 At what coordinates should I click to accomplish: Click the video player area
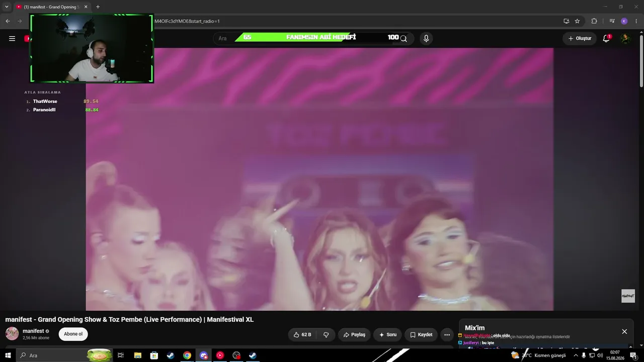pos(319,179)
